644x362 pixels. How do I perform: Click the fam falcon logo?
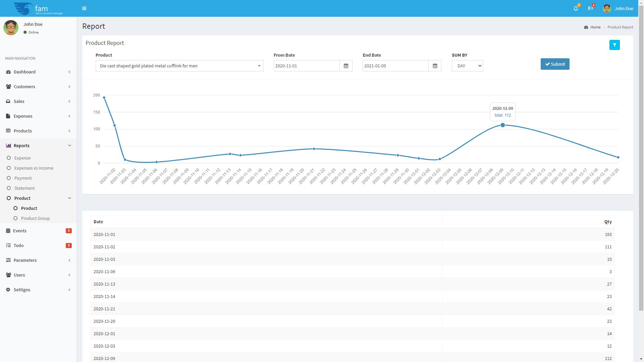pyautogui.click(x=38, y=8)
